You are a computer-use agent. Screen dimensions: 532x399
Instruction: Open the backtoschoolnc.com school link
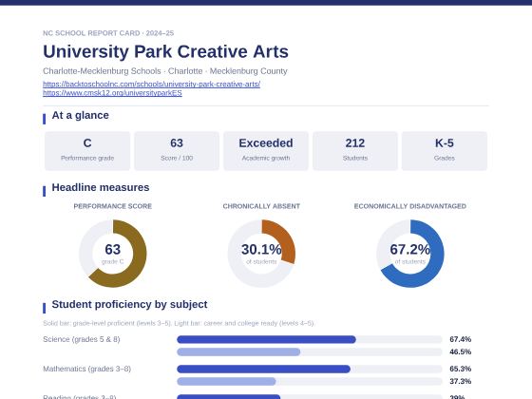pyautogui.click(x=151, y=84)
